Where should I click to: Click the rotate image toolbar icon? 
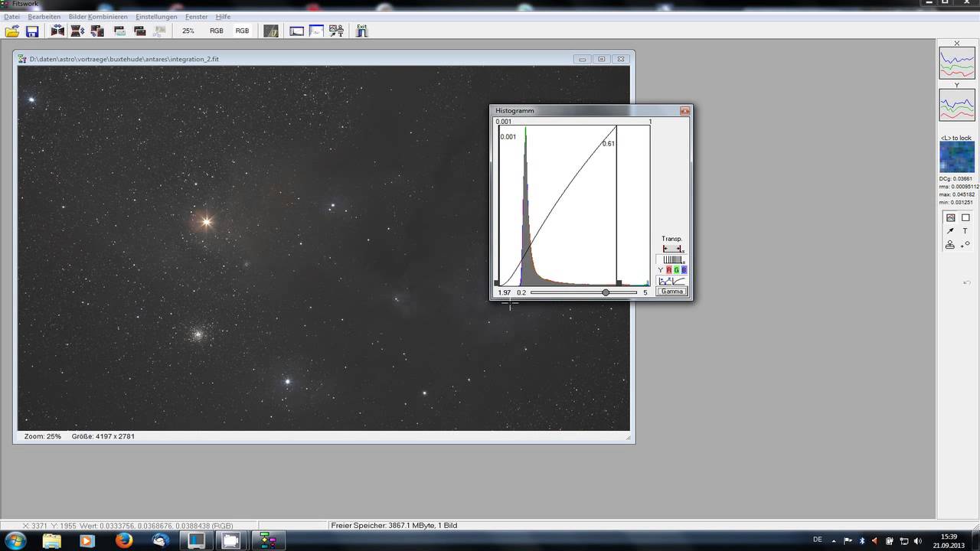coord(97,31)
